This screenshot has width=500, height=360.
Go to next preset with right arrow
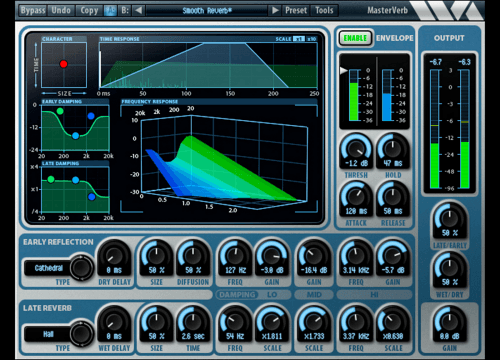275,10
